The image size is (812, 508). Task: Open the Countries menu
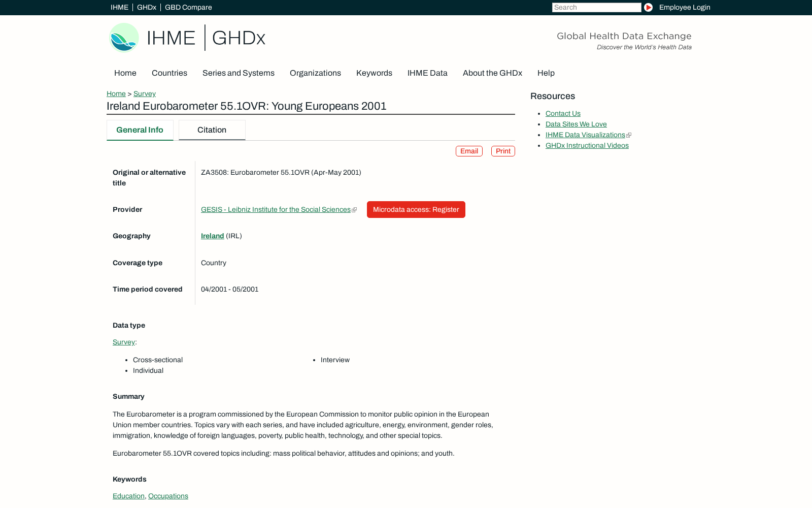[170, 73]
